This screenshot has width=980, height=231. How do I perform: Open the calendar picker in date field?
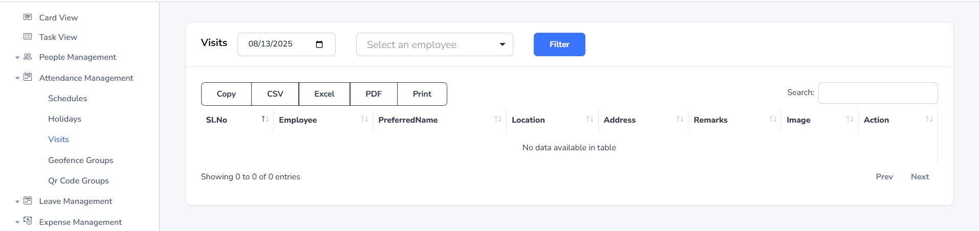319,44
